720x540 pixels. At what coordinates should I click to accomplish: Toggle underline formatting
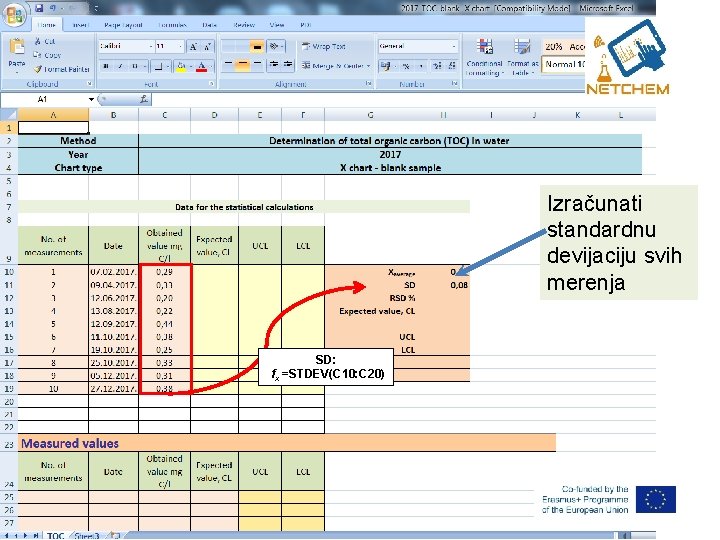pos(135,67)
